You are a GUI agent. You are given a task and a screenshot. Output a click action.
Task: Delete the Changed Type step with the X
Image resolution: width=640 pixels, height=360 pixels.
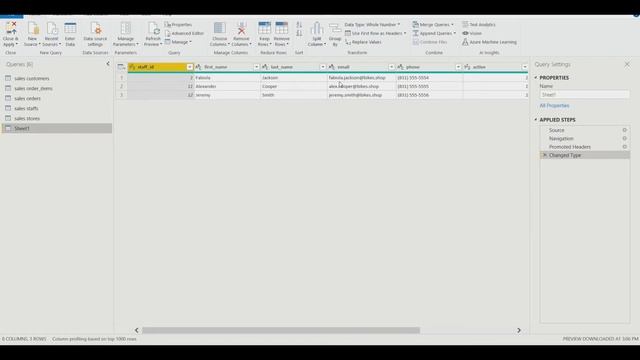[544, 155]
